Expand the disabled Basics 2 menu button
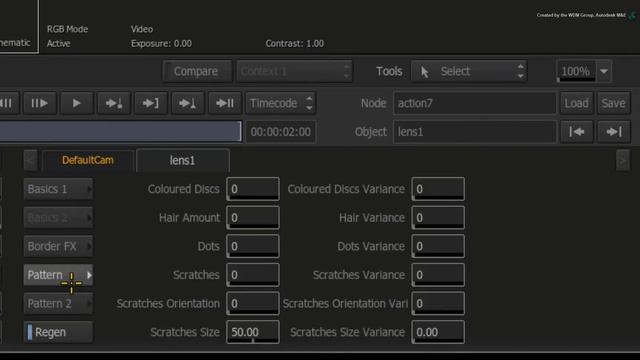640x360 pixels. tap(58, 218)
